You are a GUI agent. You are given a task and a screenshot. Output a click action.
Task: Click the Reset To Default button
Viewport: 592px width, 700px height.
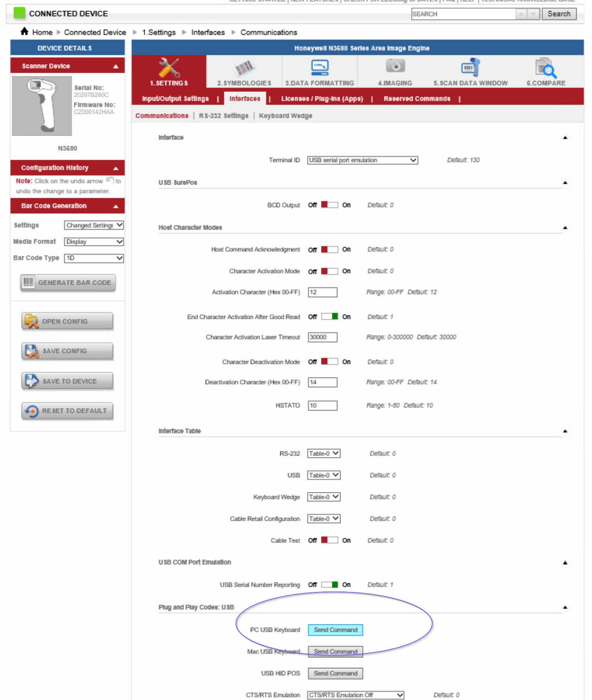67,411
